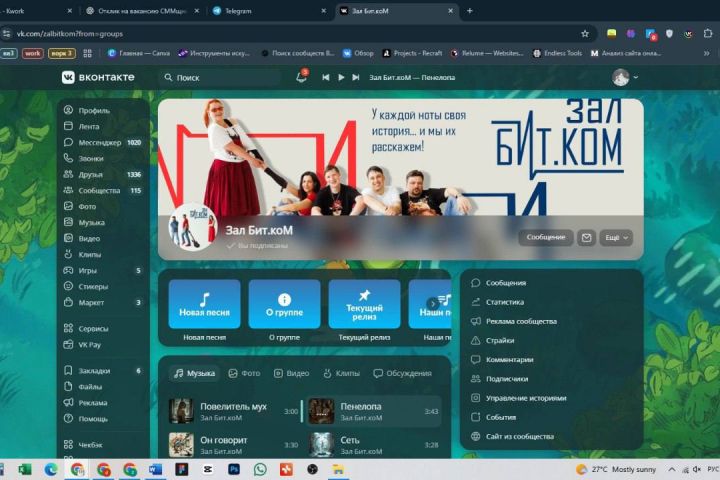The height and width of the screenshot is (480, 720).
Task: Click the Сообщение button on group header
Action: 546,237
